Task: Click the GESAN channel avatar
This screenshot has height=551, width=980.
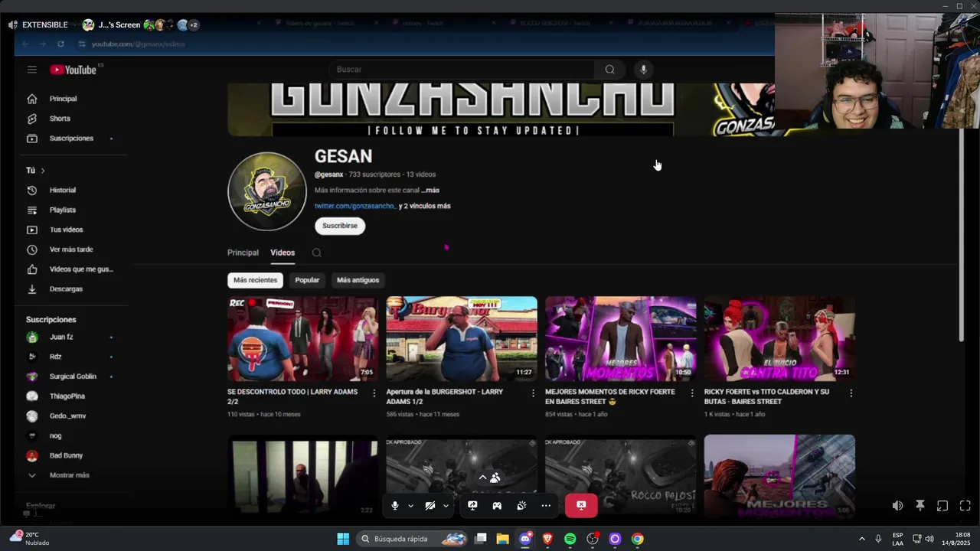Action: [267, 191]
